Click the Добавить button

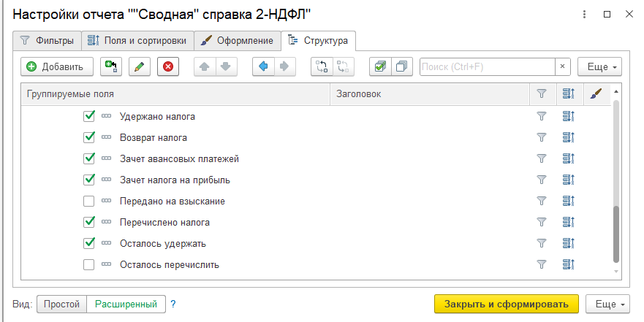click(x=56, y=66)
